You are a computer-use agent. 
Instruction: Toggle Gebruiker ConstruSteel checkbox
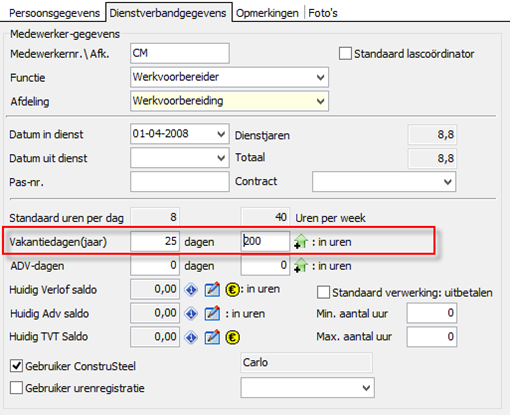point(16,366)
